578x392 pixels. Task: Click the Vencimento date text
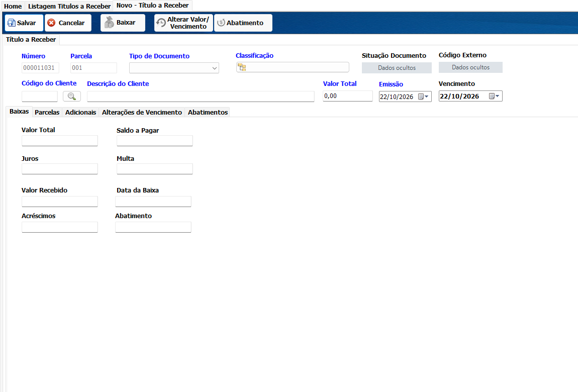(459, 96)
